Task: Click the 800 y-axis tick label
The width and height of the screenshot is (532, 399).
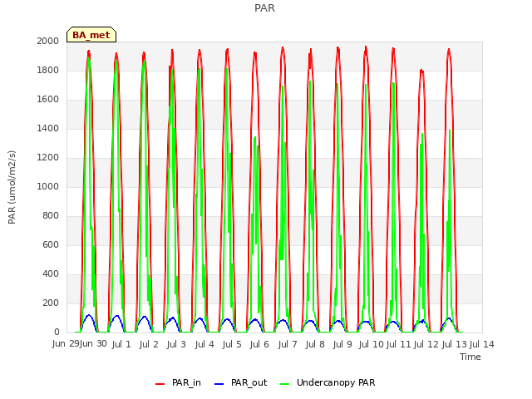Action: click(51, 216)
